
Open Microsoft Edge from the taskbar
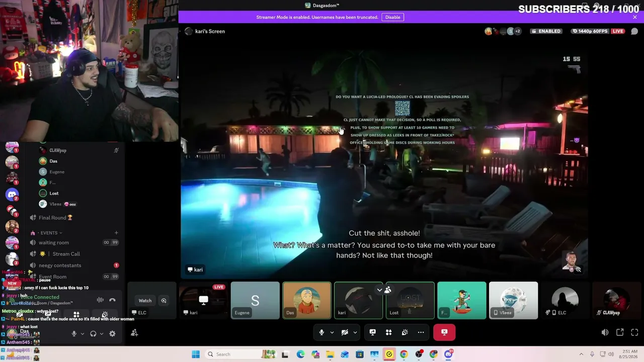click(300, 354)
